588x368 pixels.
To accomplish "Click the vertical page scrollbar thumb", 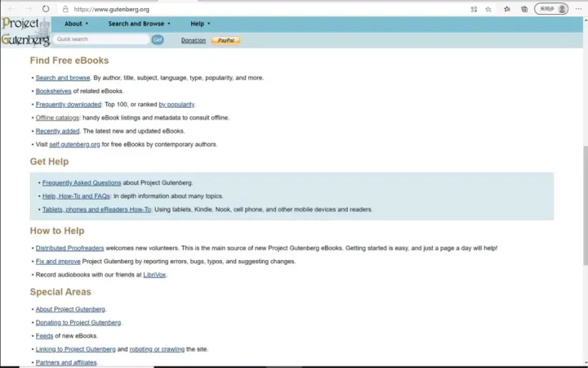I will tap(585, 206).
